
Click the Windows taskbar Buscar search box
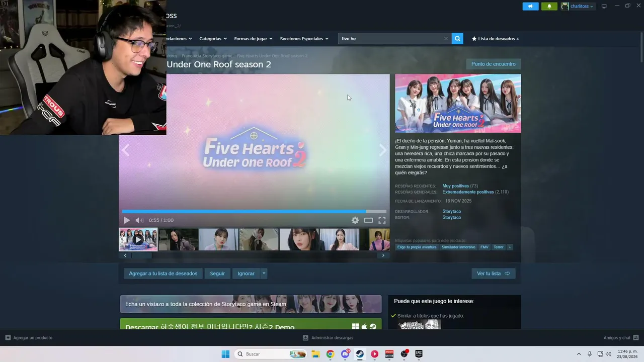coord(272,354)
